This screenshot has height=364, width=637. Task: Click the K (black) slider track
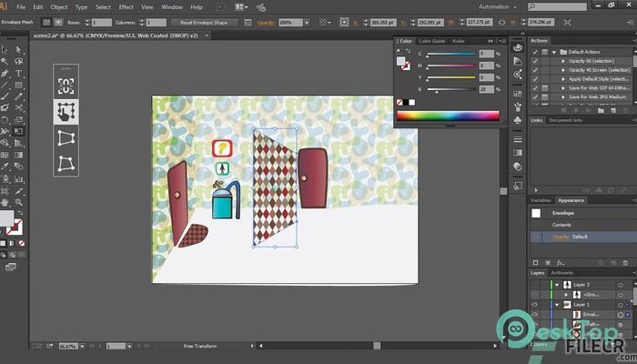[x=451, y=89]
